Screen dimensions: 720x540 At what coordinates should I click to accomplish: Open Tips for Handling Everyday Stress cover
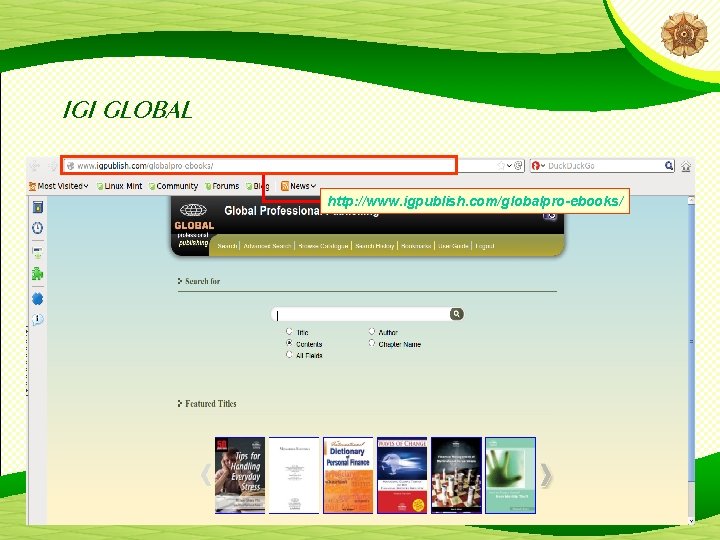click(240, 475)
